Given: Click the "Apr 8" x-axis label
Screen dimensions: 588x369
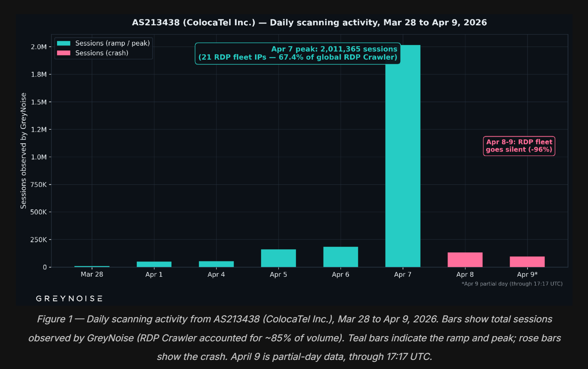Looking at the screenshot, I should tap(465, 274).
